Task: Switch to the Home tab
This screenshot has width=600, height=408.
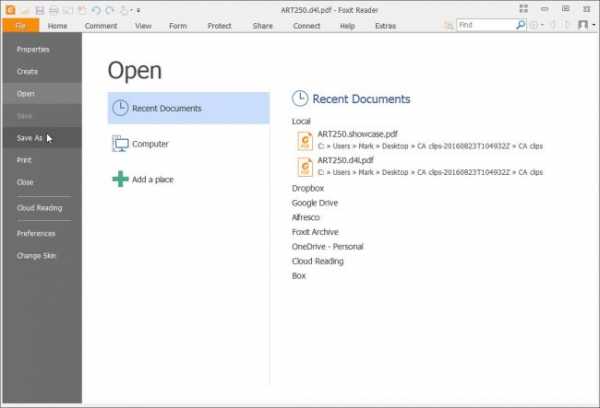Action: (57, 26)
